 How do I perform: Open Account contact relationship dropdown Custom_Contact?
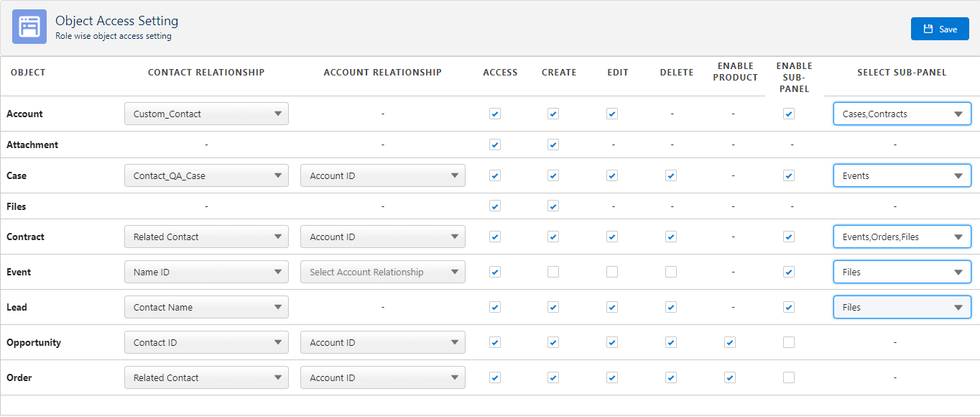coord(206,114)
